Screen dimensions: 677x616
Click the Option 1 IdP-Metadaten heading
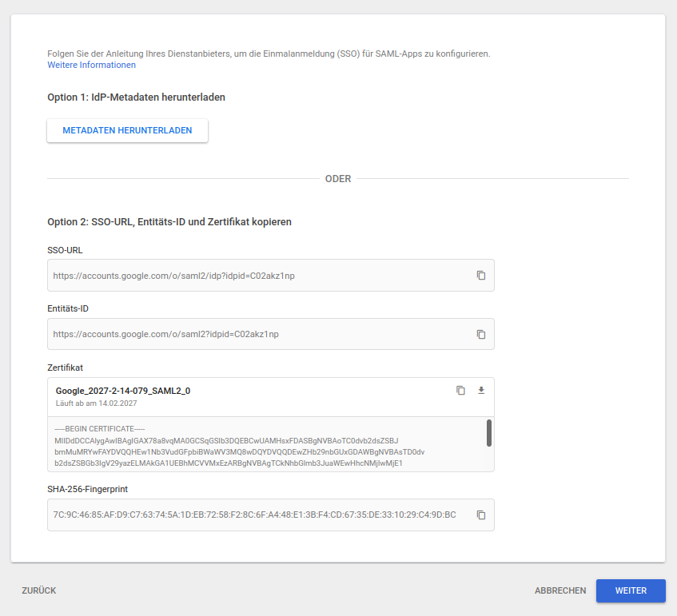[x=137, y=97]
